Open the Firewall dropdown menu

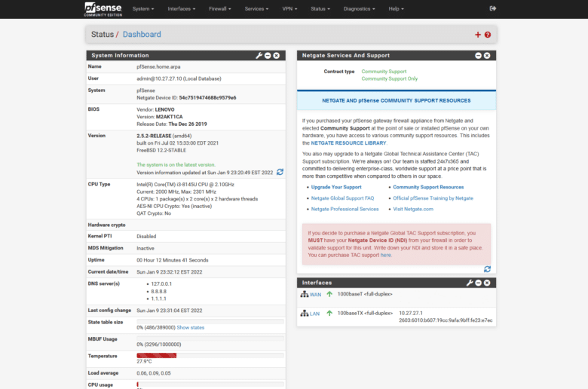[x=220, y=8]
